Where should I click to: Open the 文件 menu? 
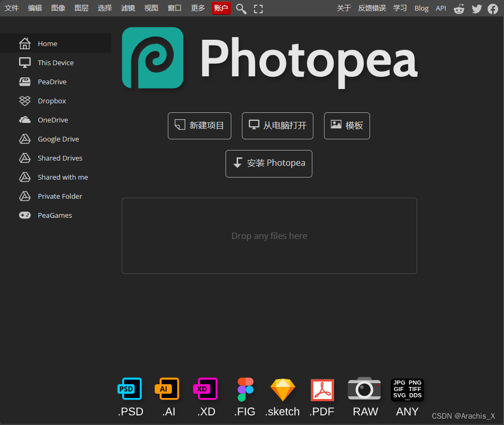(11, 8)
